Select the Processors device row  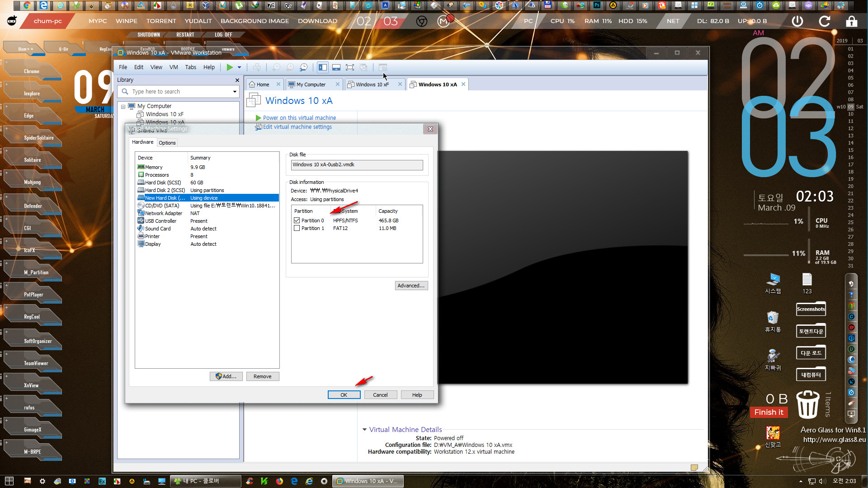[207, 175]
